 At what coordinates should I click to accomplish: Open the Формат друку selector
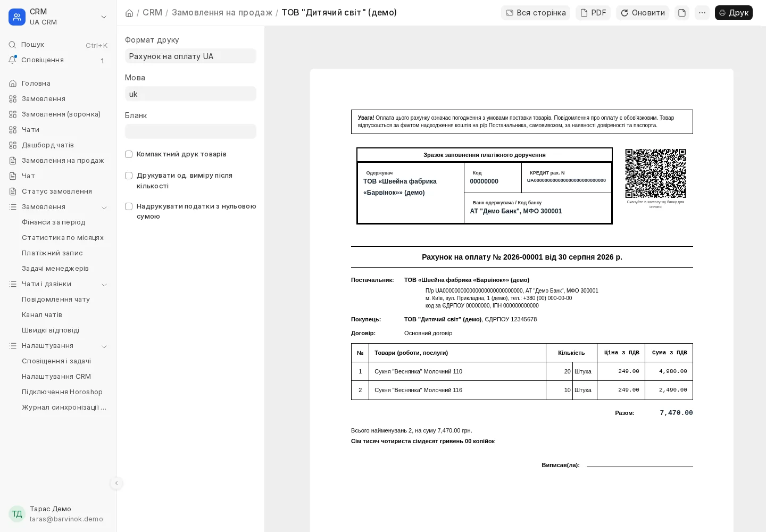point(190,56)
